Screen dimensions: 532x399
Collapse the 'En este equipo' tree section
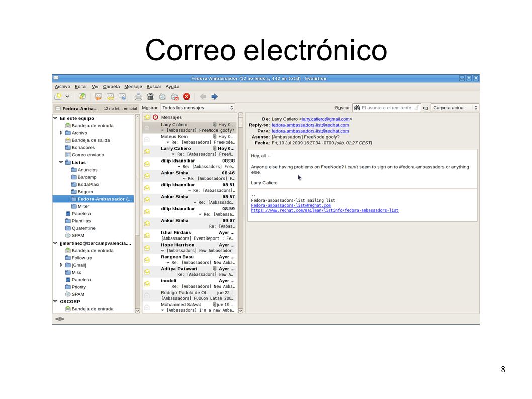pyautogui.click(x=55, y=118)
